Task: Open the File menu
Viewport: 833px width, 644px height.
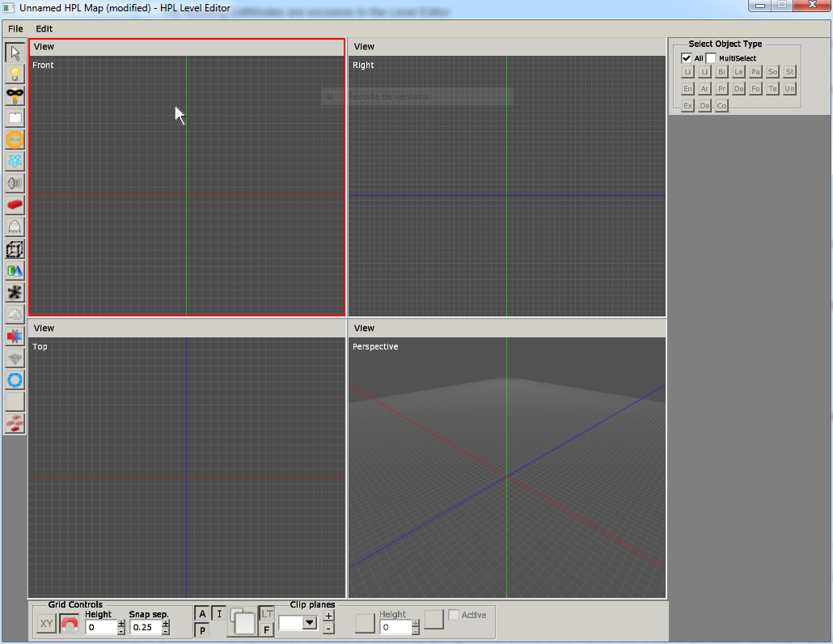Action: [15, 28]
